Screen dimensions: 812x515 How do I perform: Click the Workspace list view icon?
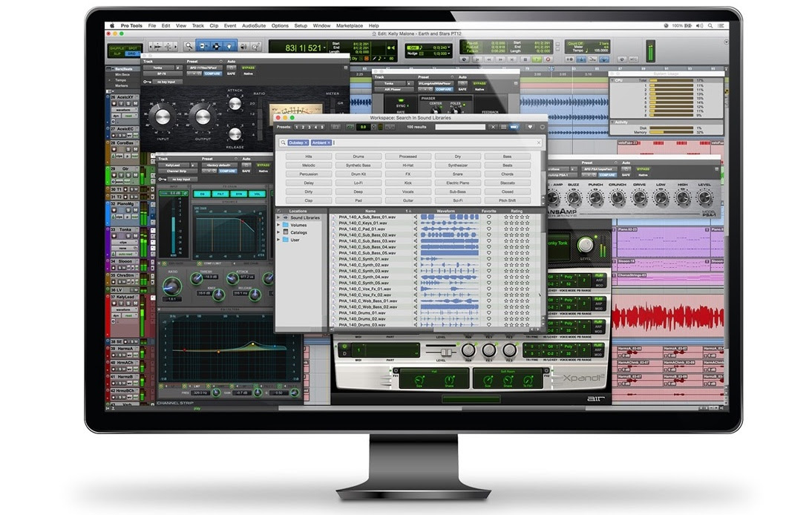pyautogui.click(x=503, y=127)
